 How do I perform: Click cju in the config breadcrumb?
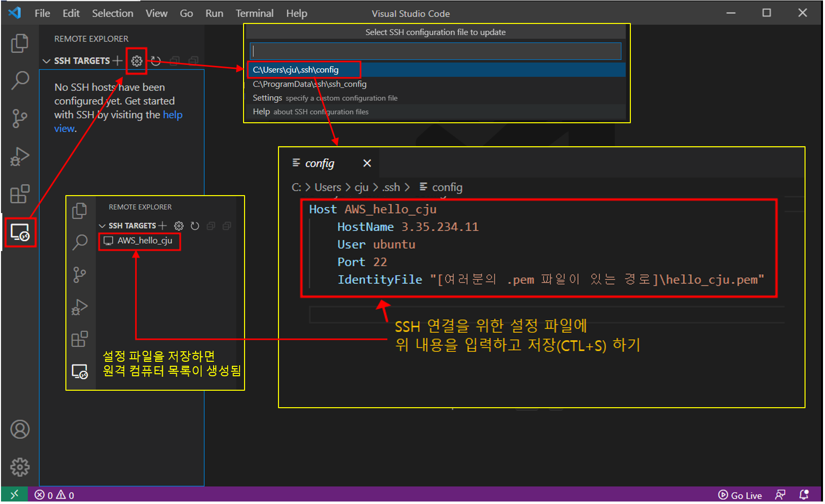361,187
